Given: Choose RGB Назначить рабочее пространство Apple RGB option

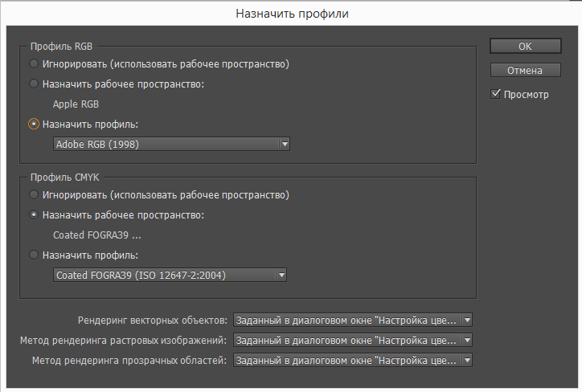Looking at the screenshot, I should (34, 84).
